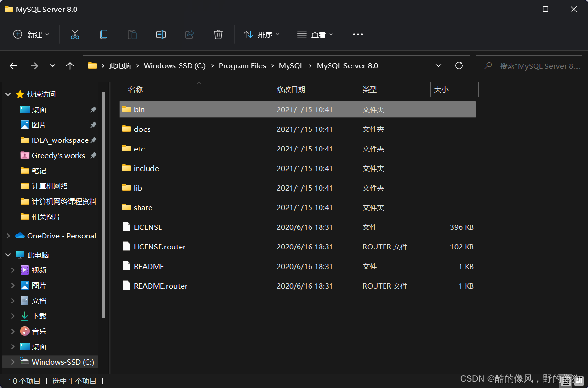588x388 pixels.
Task: Select the README file row
Action: coord(298,266)
